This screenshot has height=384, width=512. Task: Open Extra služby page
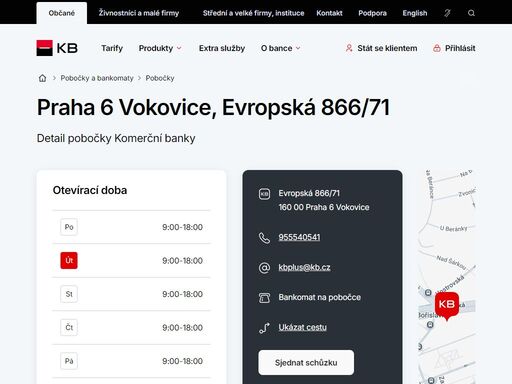point(222,48)
